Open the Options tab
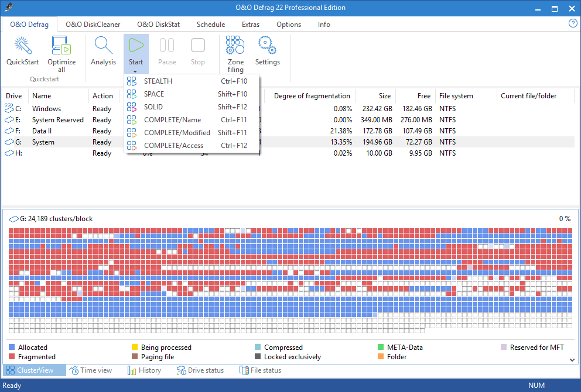Screen dimensions: 581x392 [289, 25]
